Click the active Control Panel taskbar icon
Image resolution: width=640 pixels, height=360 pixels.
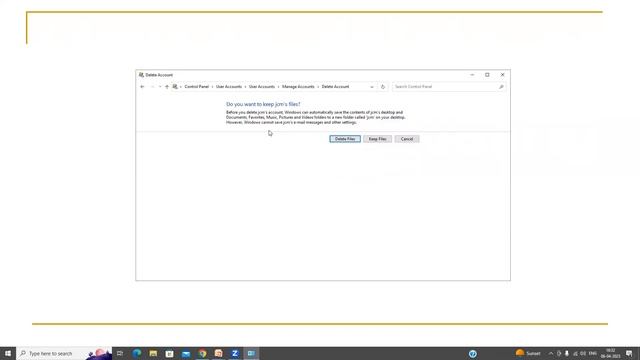pyautogui.click(x=251, y=353)
